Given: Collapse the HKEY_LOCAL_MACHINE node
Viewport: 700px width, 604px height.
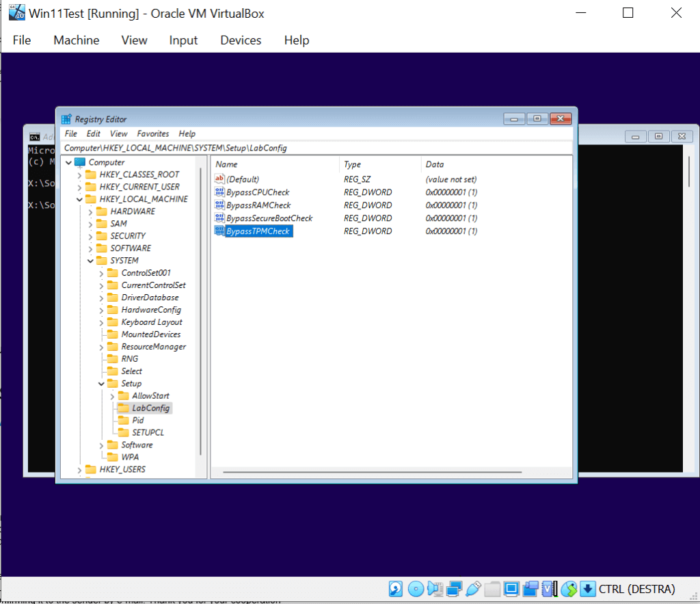Looking at the screenshot, I should point(79,199).
